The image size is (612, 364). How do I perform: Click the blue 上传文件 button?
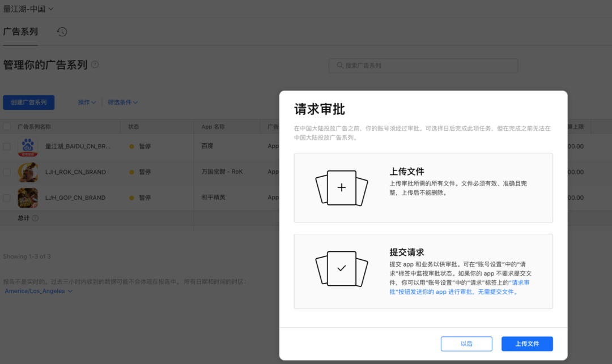coord(527,344)
